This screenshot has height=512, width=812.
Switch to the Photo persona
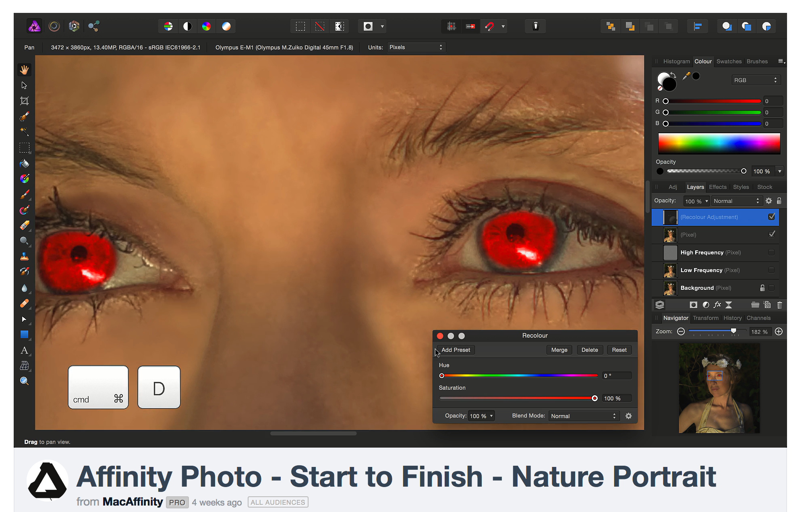[35, 26]
